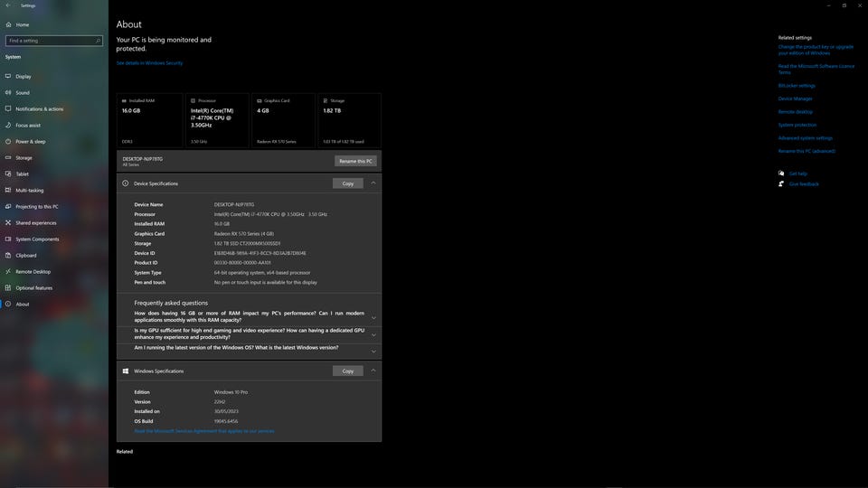The image size is (868, 488).
Task: Copy the Device Specifications
Action: click(x=347, y=183)
